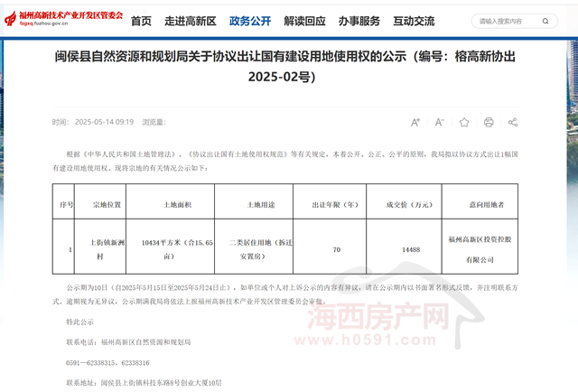Click the share icon
Image resolution: width=578 pixels, height=392 pixels.
click(513, 123)
